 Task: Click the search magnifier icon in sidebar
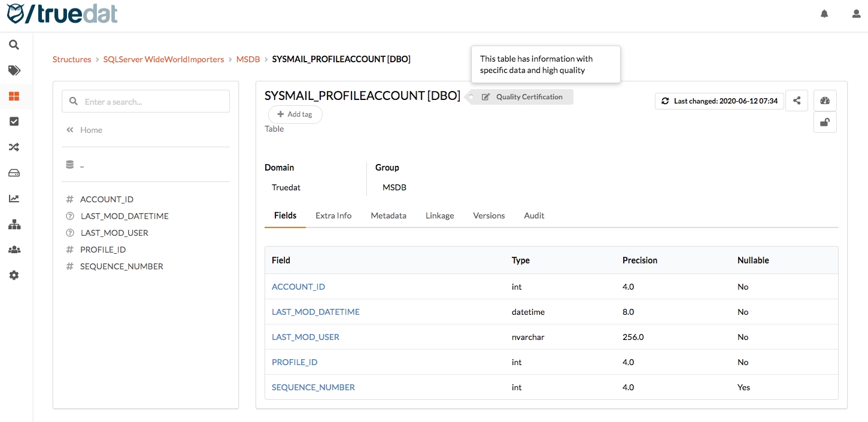tap(14, 45)
